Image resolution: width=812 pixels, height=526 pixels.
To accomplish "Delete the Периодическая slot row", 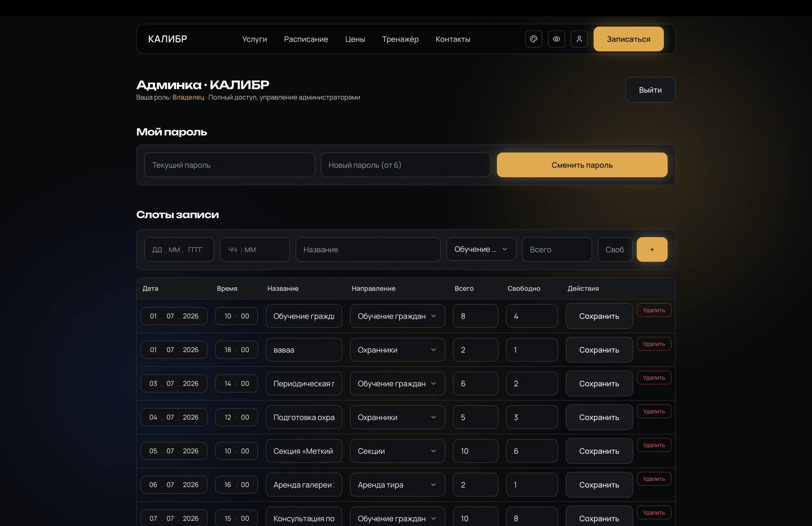I will pos(654,378).
